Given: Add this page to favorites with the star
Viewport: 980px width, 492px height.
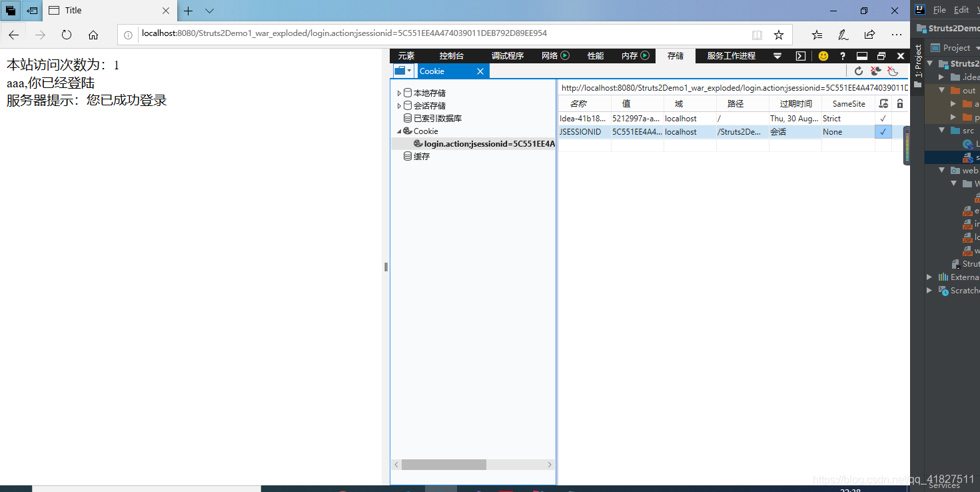Looking at the screenshot, I should click(778, 35).
